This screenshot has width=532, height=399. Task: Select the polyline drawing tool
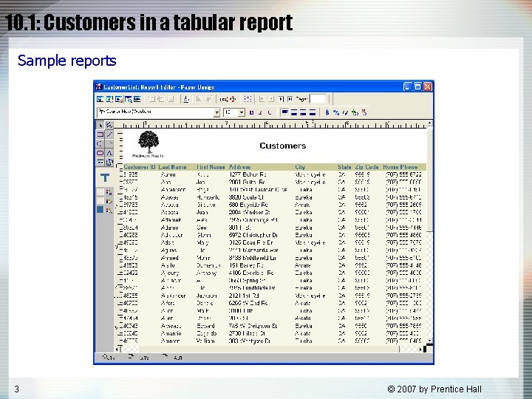(109, 153)
